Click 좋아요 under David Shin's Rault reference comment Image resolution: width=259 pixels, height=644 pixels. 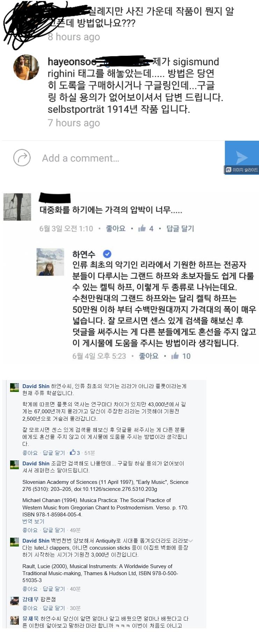pyautogui.click(x=30, y=589)
